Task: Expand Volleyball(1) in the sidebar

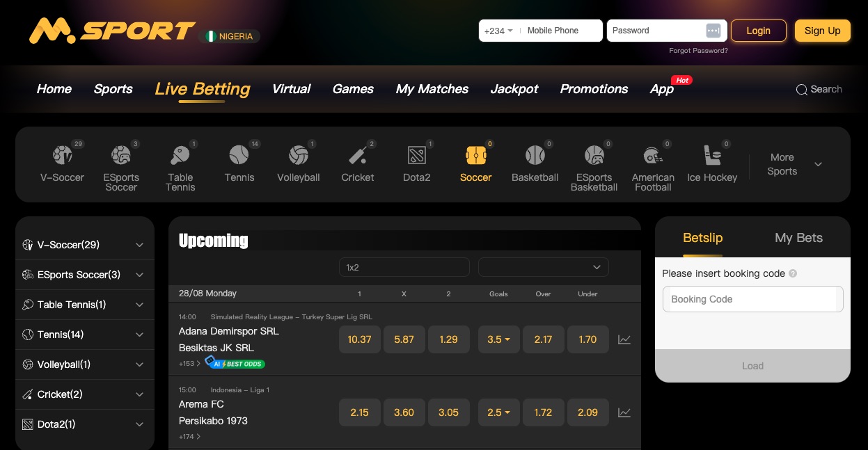Action: 85,364
